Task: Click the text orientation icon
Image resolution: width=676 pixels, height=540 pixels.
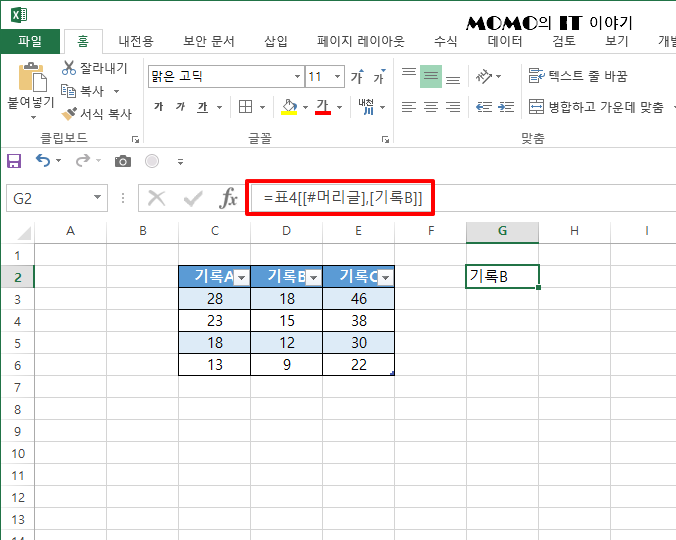Action: tap(484, 76)
